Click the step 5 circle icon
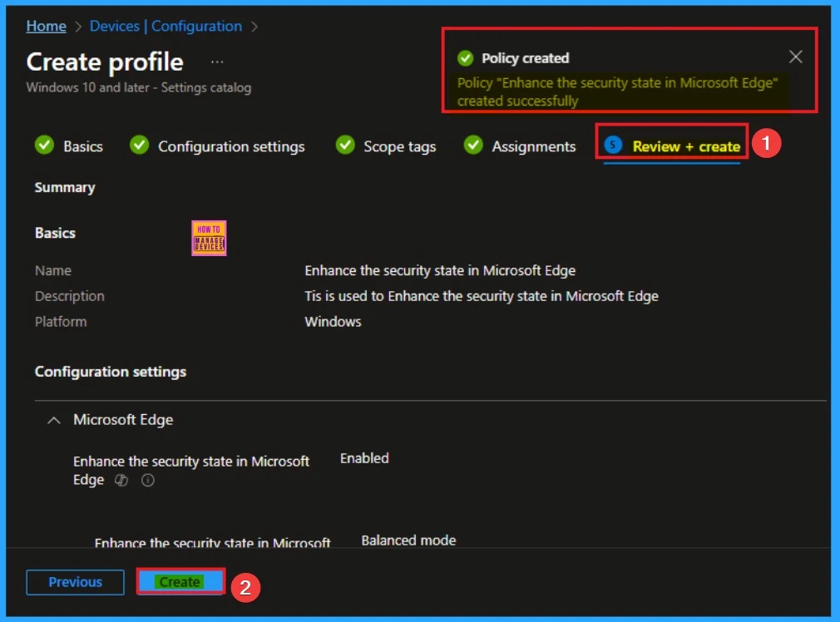The image size is (840, 622). pos(613,145)
